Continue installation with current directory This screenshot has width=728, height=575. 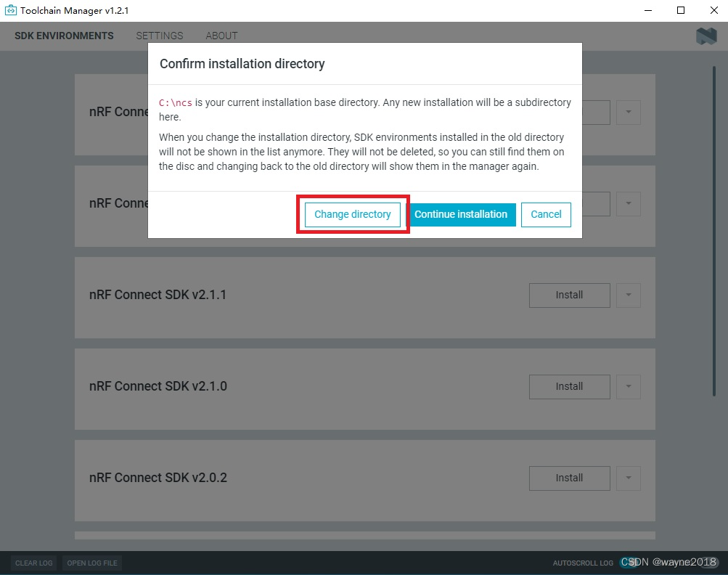click(461, 215)
